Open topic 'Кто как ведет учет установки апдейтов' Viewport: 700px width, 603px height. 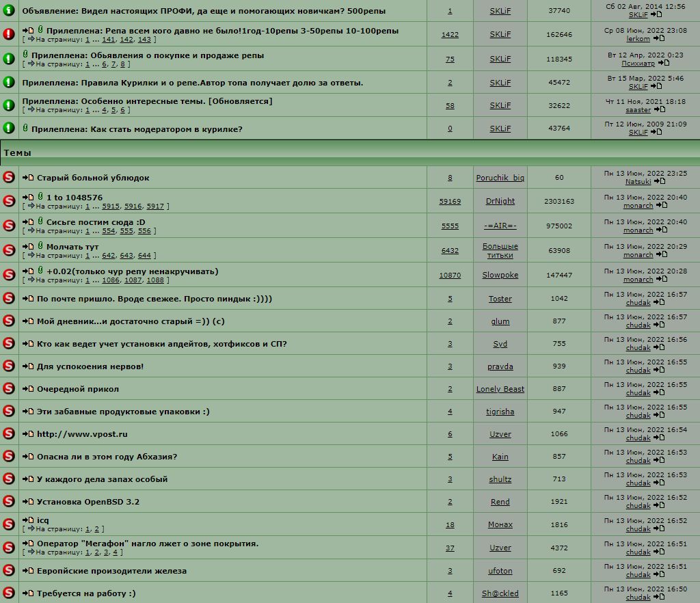click(161, 344)
